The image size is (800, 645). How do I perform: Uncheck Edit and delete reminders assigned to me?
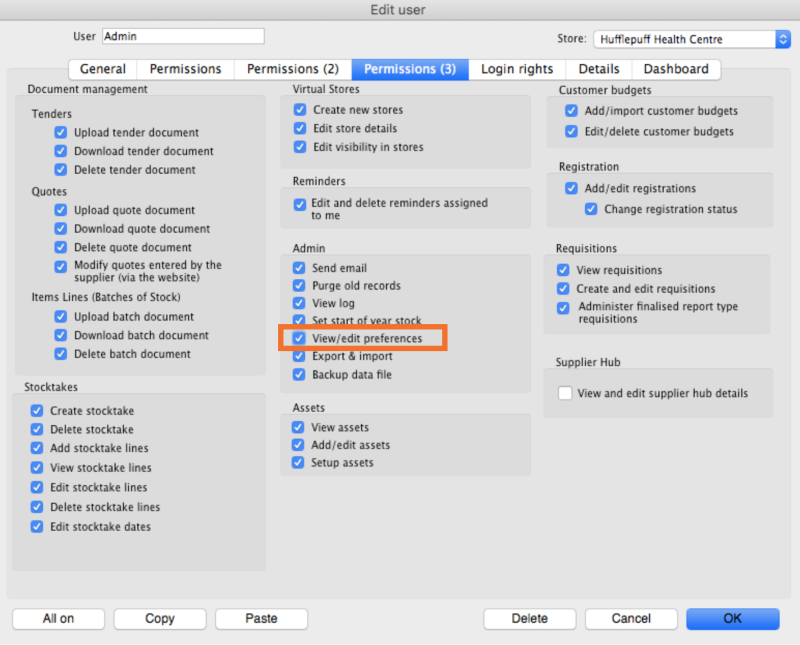click(299, 204)
